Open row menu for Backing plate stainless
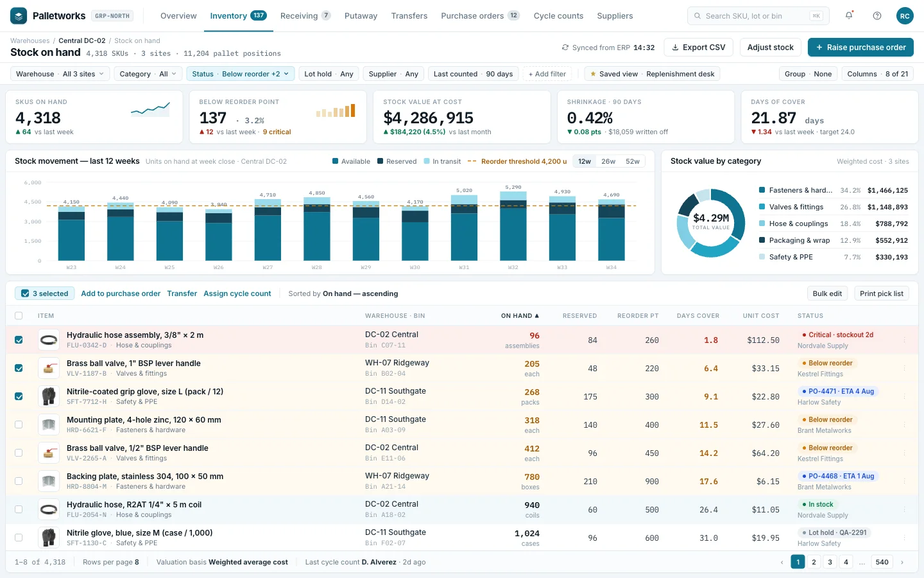Image resolution: width=924 pixels, height=578 pixels. click(x=905, y=482)
